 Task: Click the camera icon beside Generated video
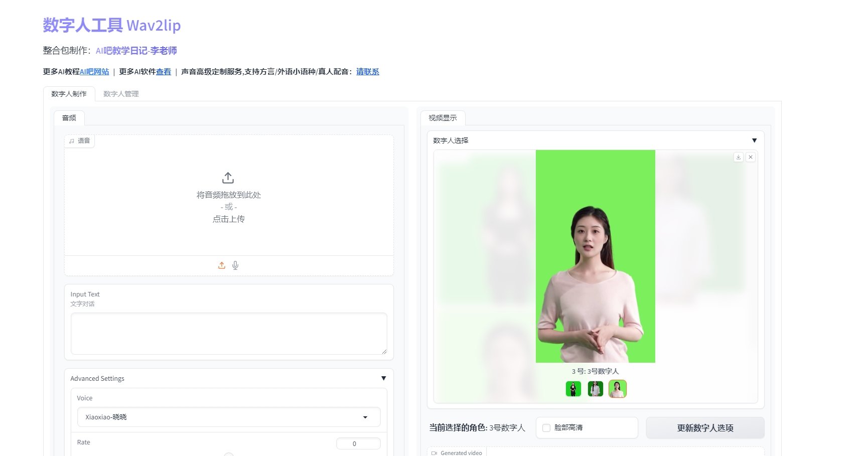click(433, 452)
